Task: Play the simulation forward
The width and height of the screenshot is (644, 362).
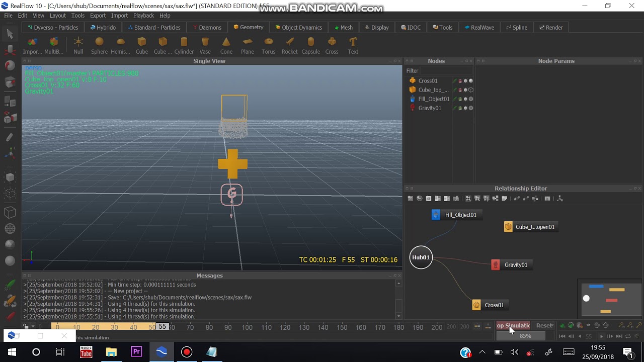Action: [x=601, y=336]
